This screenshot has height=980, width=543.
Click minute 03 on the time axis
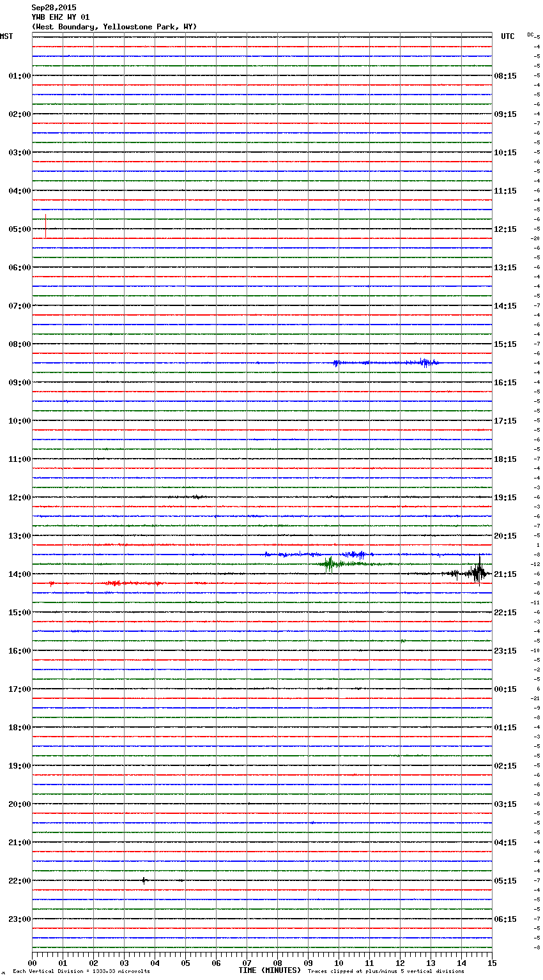(124, 963)
